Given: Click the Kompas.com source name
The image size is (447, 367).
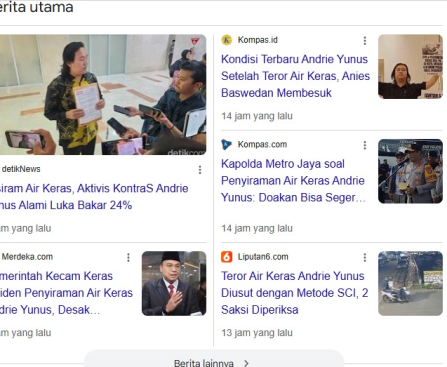Looking at the screenshot, I should (x=262, y=145).
